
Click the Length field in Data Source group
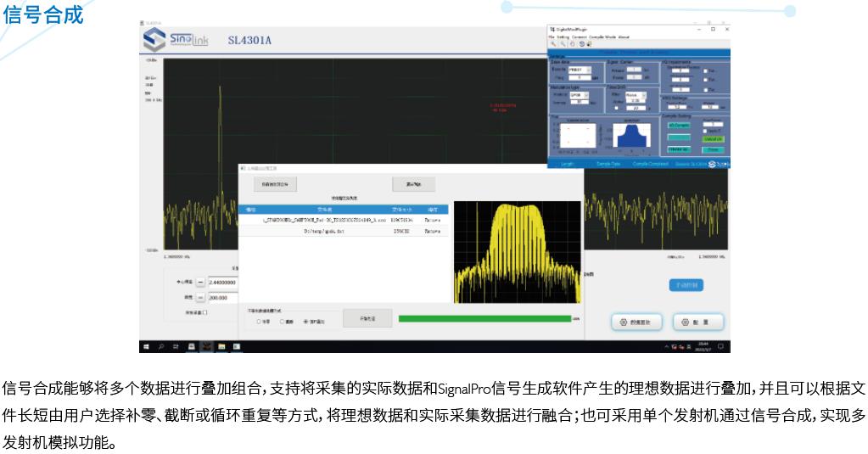pyautogui.click(x=580, y=77)
